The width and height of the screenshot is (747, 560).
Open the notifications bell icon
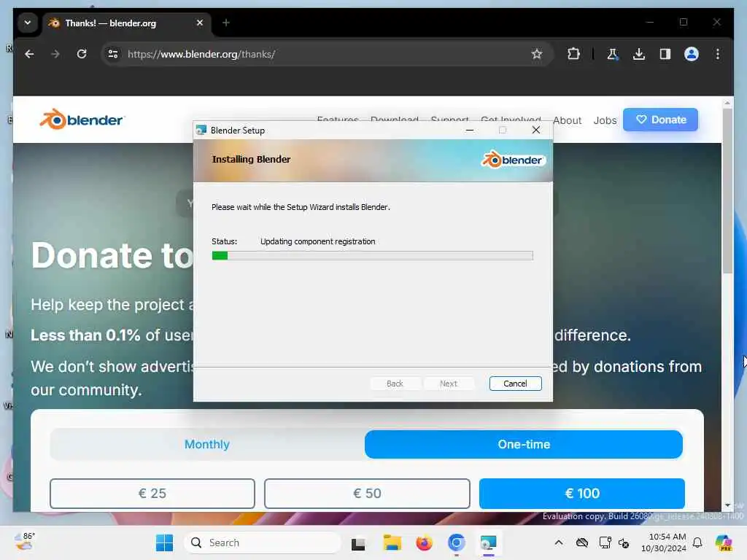click(x=697, y=542)
